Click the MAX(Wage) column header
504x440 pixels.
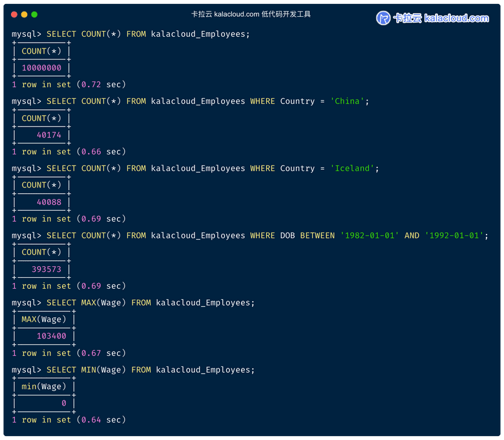tap(44, 319)
